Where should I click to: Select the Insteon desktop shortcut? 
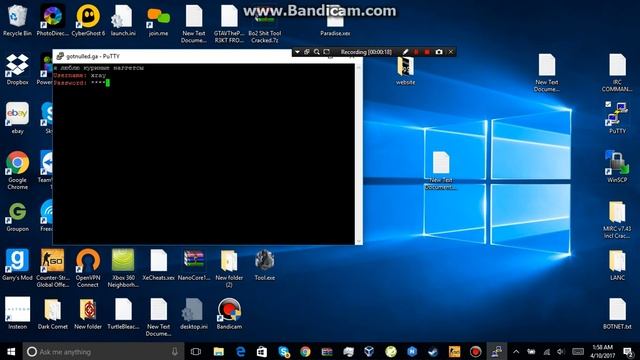click(17, 313)
